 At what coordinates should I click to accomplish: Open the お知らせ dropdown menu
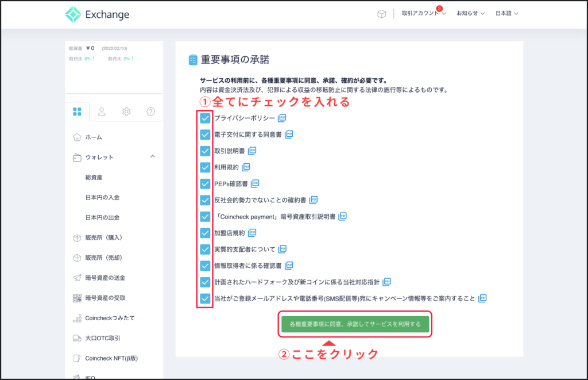click(x=470, y=14)
